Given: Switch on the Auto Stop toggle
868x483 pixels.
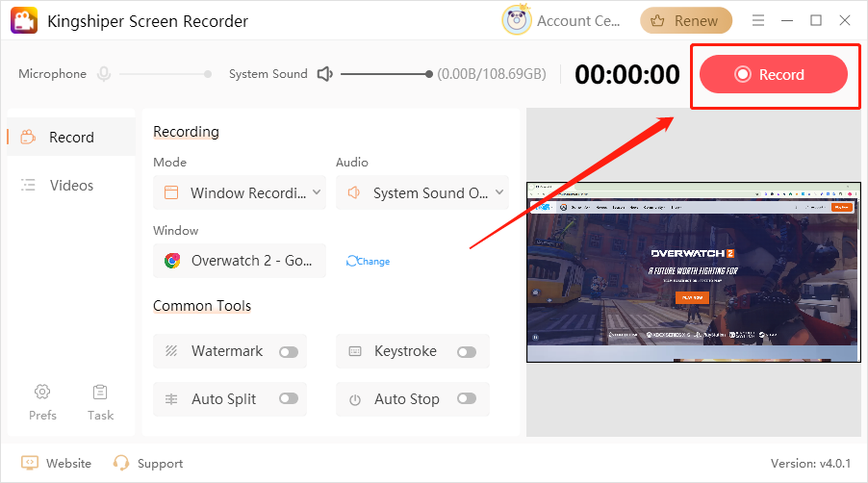Looking at the screenshot, I should click(x=467, y=398).
